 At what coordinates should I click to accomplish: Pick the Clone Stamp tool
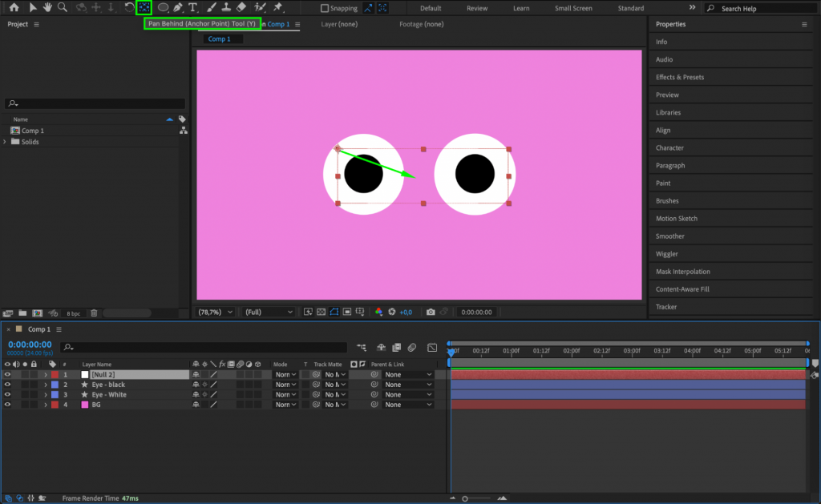coord(225,7)
